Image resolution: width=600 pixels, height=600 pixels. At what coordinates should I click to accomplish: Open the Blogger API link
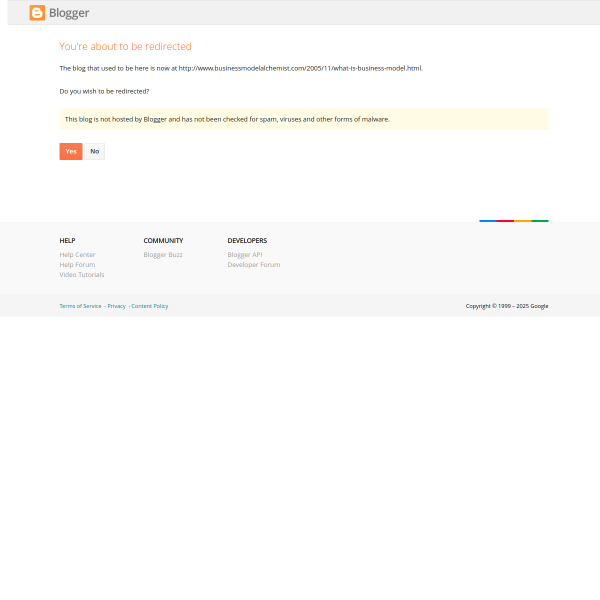point(244,255)
